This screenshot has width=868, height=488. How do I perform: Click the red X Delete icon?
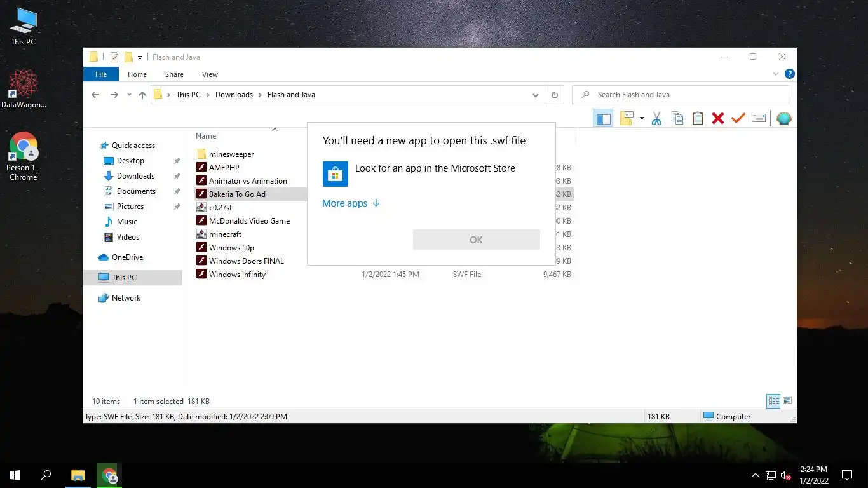coord(718,118)
